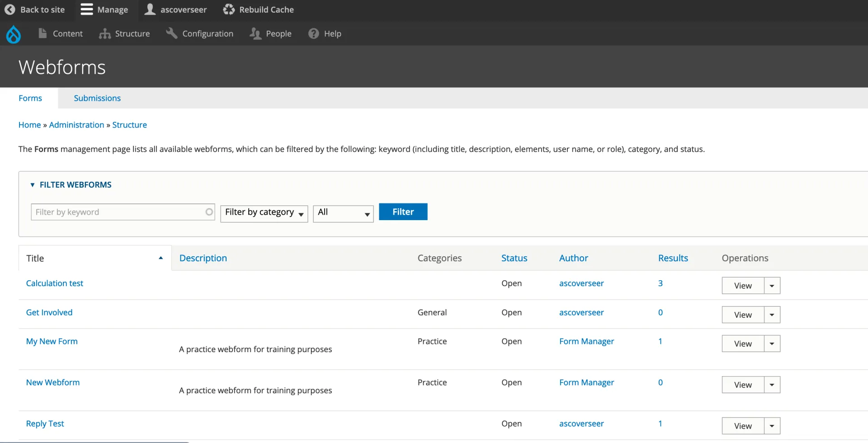Expand operations dropdown for Get Involved
868x443 pixels.
(x=772, y=315)
